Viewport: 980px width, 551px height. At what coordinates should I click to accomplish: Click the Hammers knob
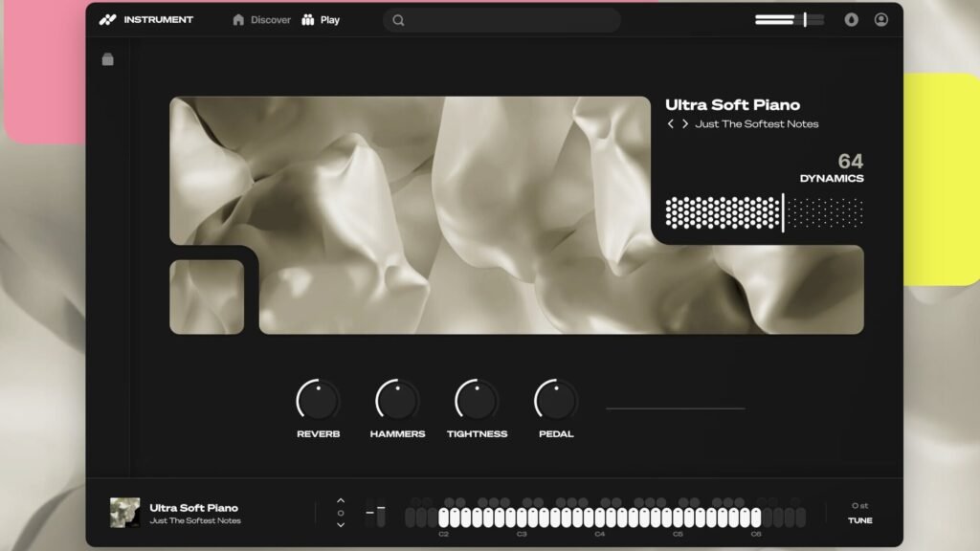(x=397, y=400)
